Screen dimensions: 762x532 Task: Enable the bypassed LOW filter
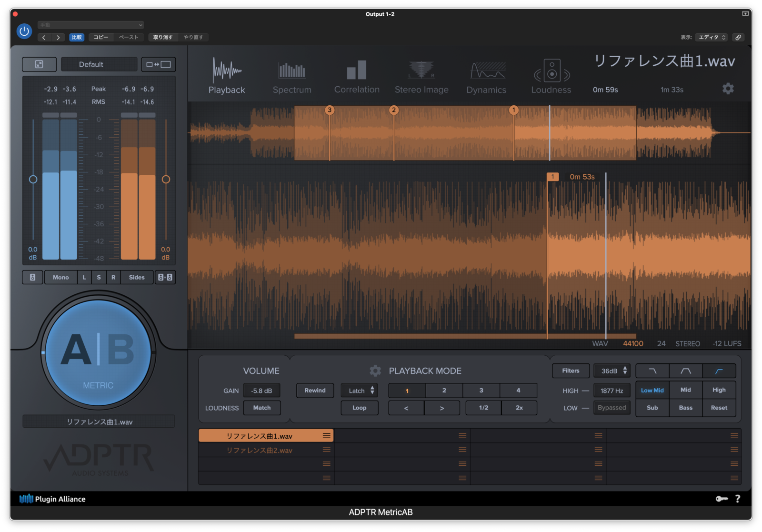tap(612, 408)
